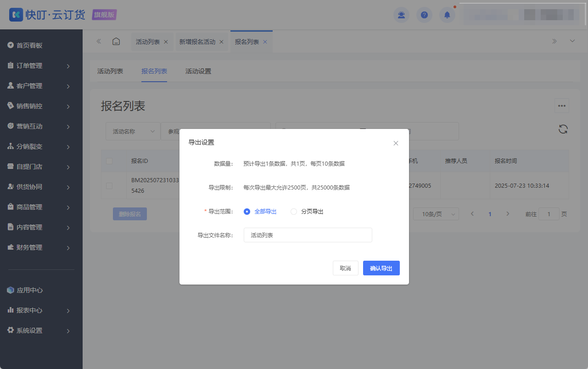Click the home icon in the tab bar
This screenshot has height=369, width=588.
(116, 41)
